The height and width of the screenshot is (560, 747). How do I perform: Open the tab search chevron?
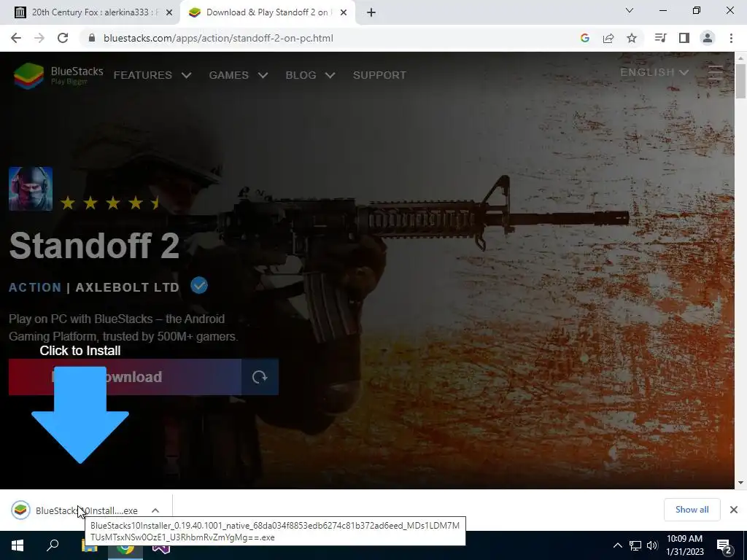click(630, 10)
